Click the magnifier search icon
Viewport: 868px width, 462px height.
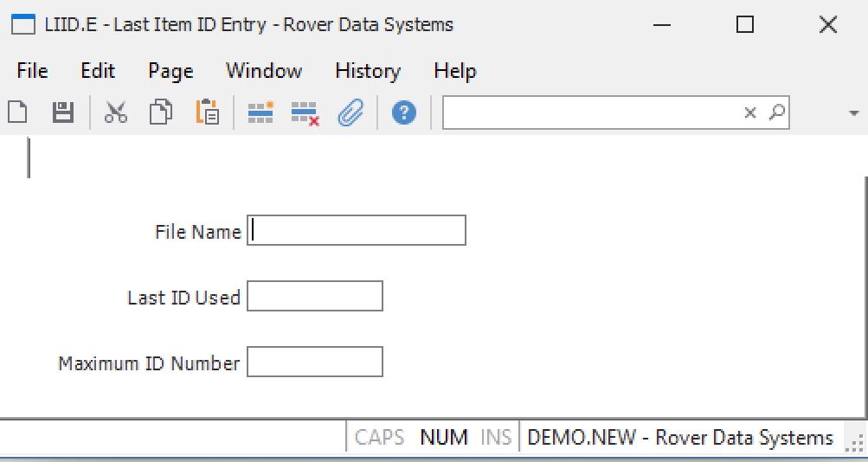pyautogui.click(x=776, y=112)
